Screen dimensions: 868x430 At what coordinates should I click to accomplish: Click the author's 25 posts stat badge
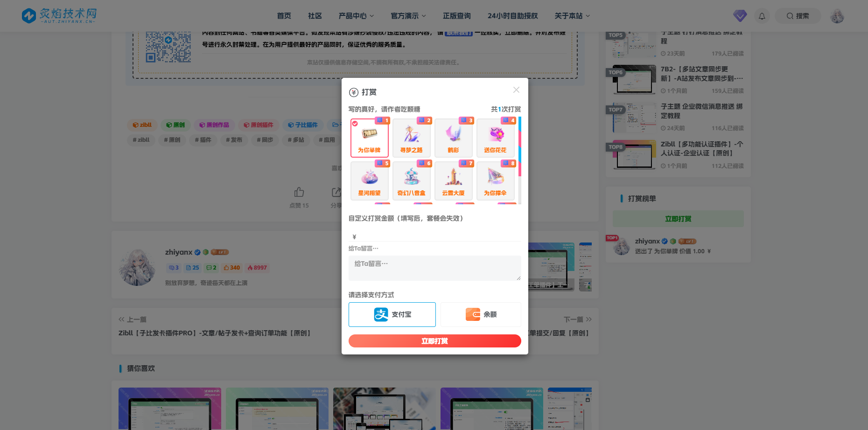192,268
